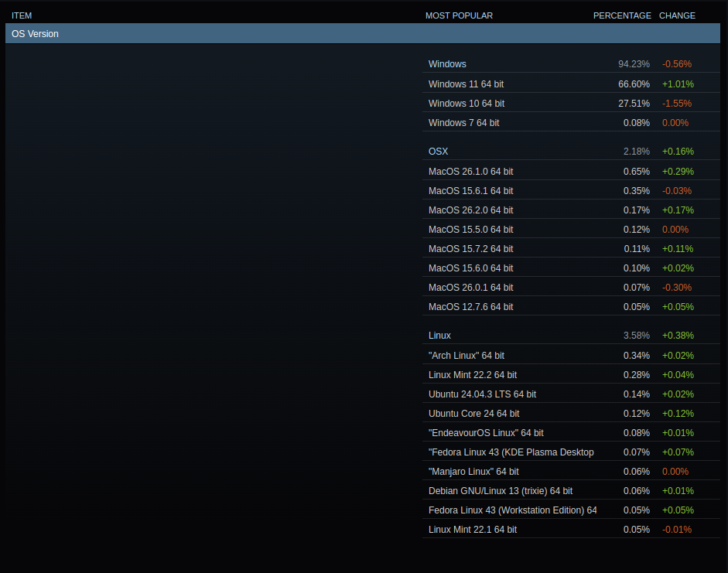Collapse the OS Version category header
Image resolution: width=728 pixels, height=573 pixels.
tap(362, 34)
